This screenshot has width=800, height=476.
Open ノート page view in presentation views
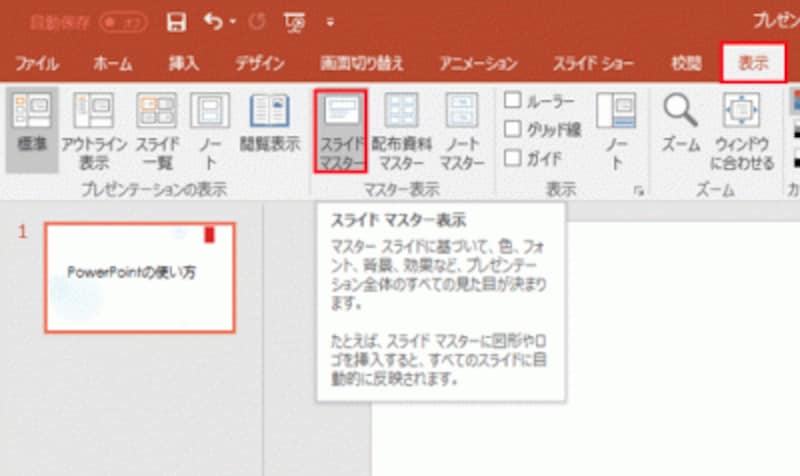(210, 131)
